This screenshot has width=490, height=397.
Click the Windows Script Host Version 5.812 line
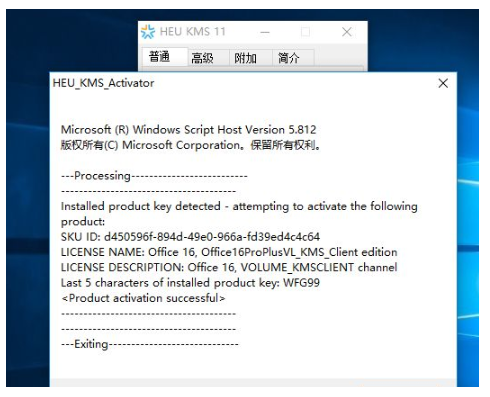pos(189,129)
